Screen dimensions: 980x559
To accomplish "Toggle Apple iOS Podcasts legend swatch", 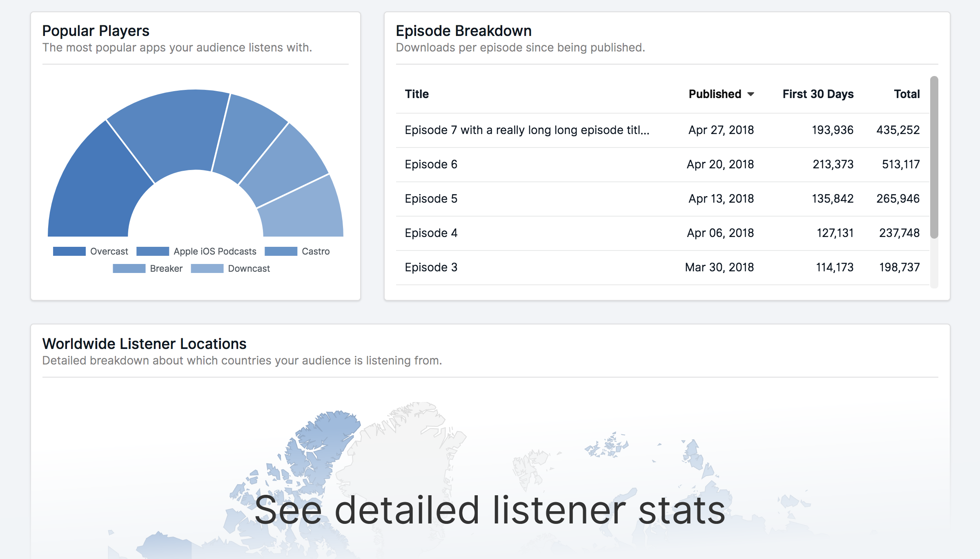I will coord(153,251).
